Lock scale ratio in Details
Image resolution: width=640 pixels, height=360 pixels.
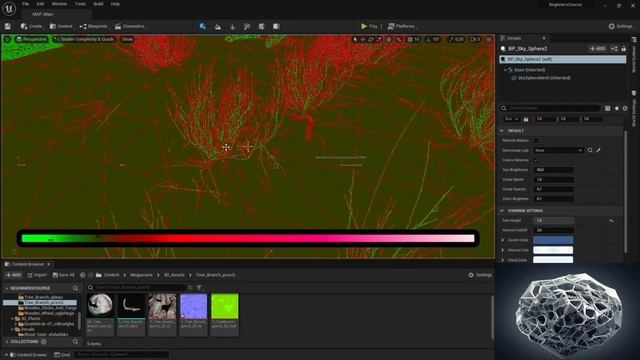[x=526, y=119]
